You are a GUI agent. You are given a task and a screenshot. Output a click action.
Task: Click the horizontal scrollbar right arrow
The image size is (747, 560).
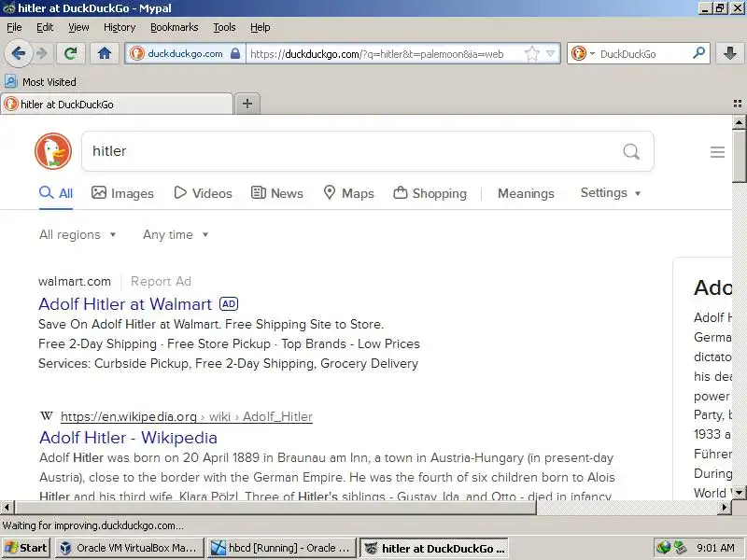(725, 507)
